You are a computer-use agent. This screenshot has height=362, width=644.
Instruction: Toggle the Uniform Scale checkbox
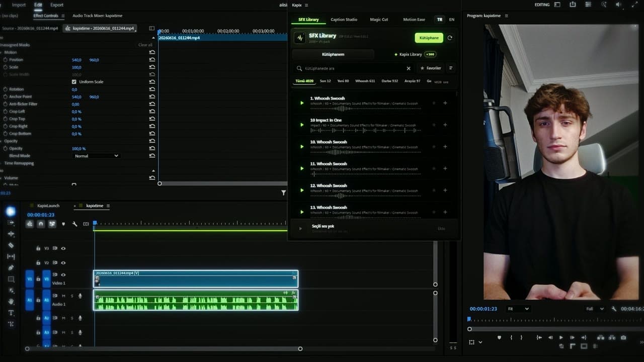[x=74, y=81]
